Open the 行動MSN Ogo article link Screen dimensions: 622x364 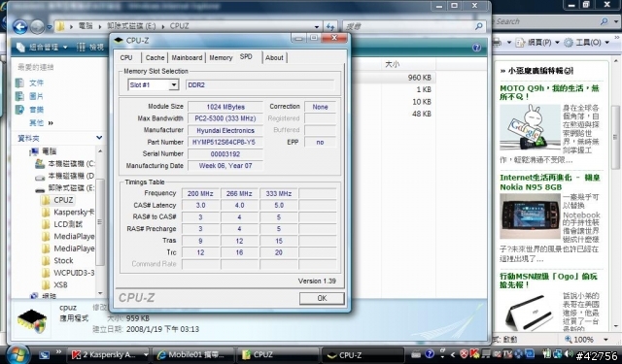(x=548, y=281)
